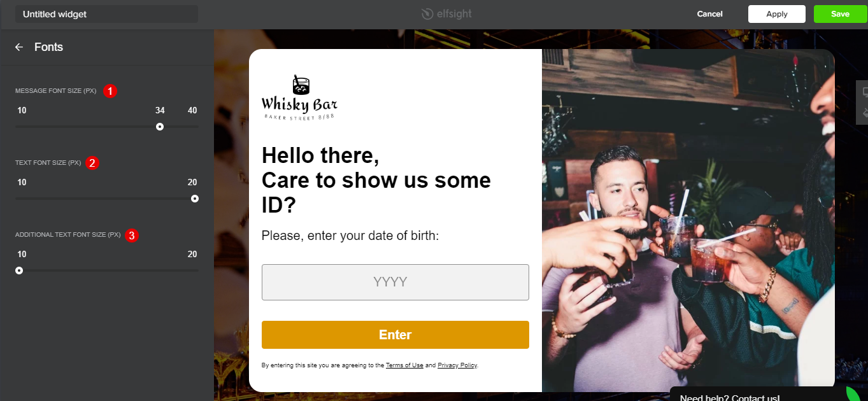Click the Message Font Size slider handle
This screenshot has width=868, height=401.
(160, 127)
